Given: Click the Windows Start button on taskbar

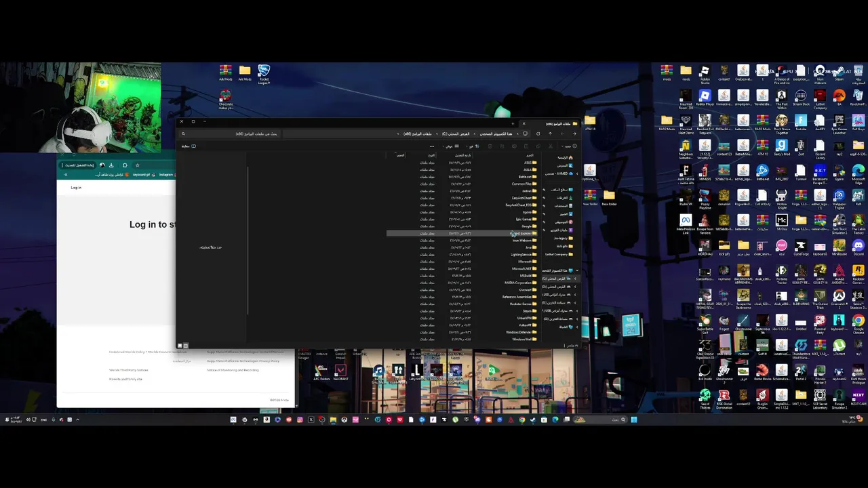Looking at the screenshot, I should coord(634,420).
